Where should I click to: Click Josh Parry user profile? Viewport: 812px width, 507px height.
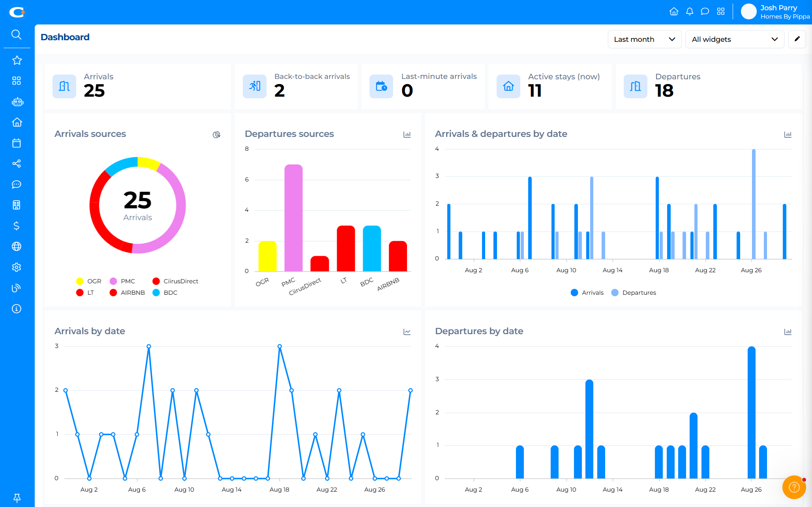coord(775,12)
